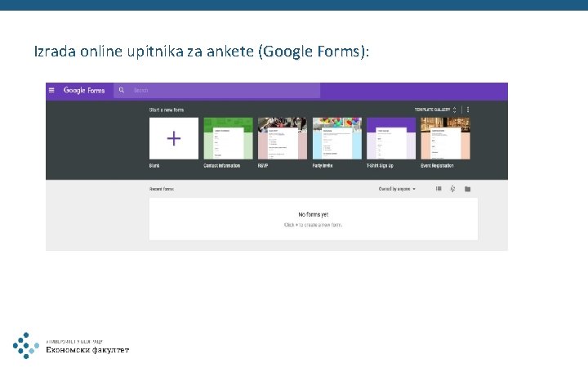Click the 'Start a new form' heading

[167, 110]
